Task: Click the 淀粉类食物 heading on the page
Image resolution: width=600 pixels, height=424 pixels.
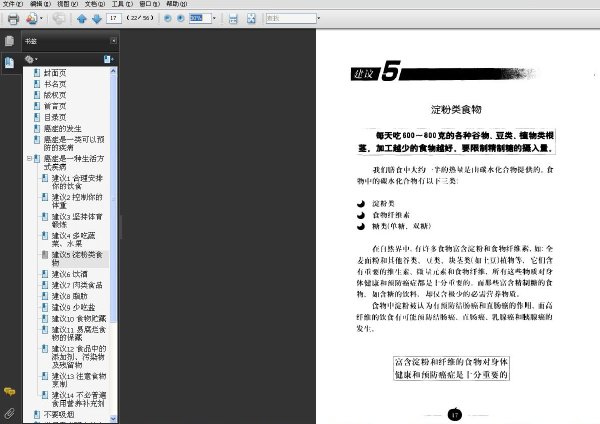Action: [456, 110]
